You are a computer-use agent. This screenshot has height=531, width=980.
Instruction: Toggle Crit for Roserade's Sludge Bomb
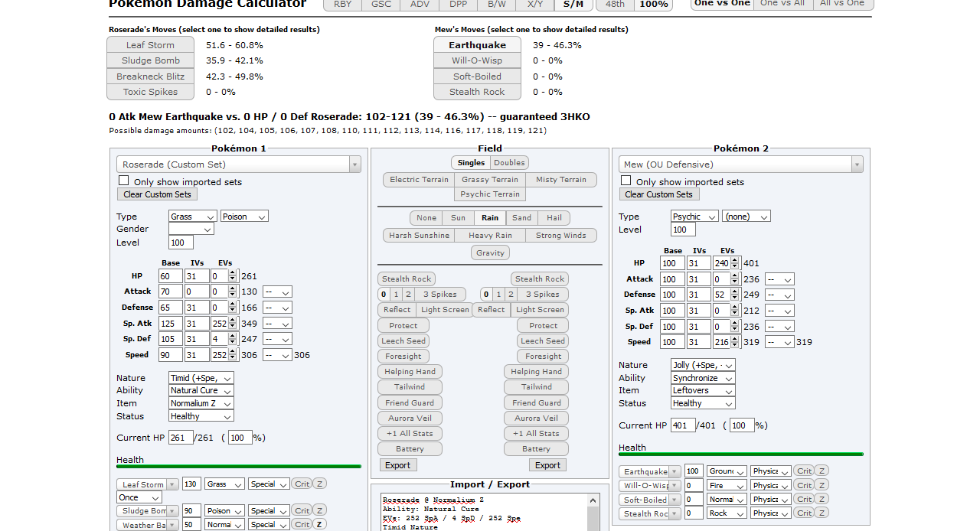302,510
